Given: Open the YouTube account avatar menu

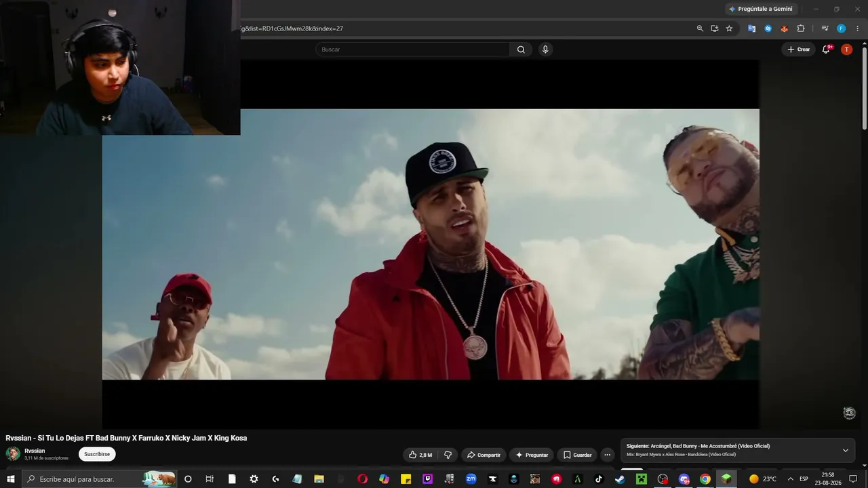Looking at the screenshot, I should (x=846, y=49).
